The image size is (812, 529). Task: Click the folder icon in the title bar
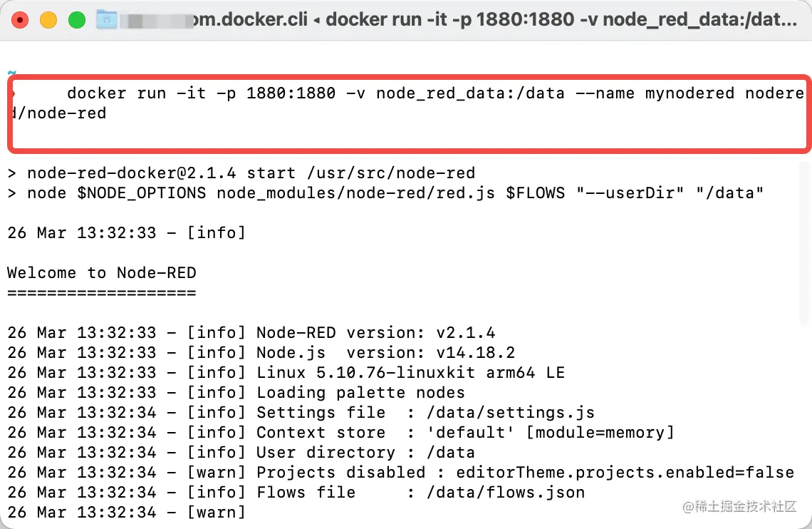click(107, 20)
